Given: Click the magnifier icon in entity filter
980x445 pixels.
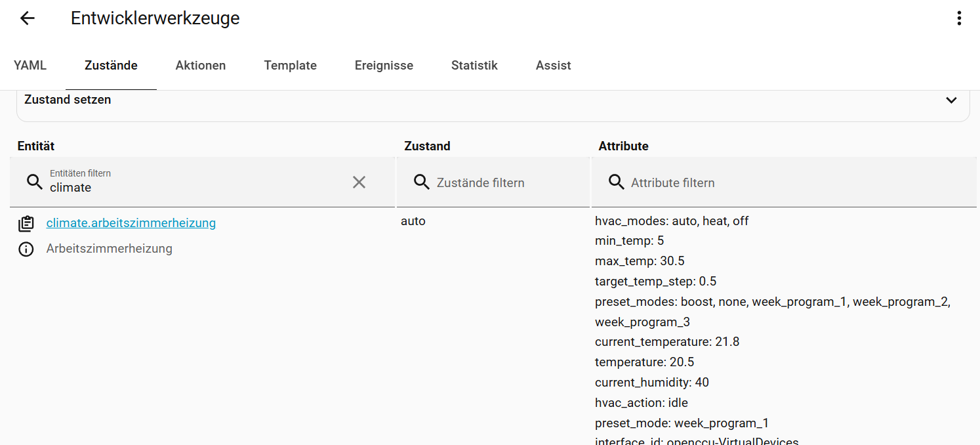Looking at the screenshot, I should 34,182.
